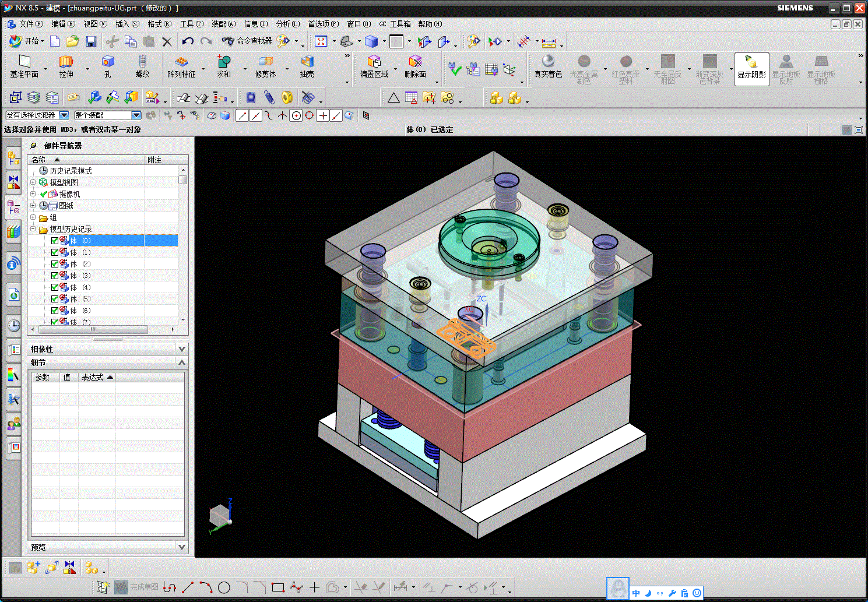This screenshot has width=868, height=602.
Task: Open the 帮助 menu
Action: (430, 24)
